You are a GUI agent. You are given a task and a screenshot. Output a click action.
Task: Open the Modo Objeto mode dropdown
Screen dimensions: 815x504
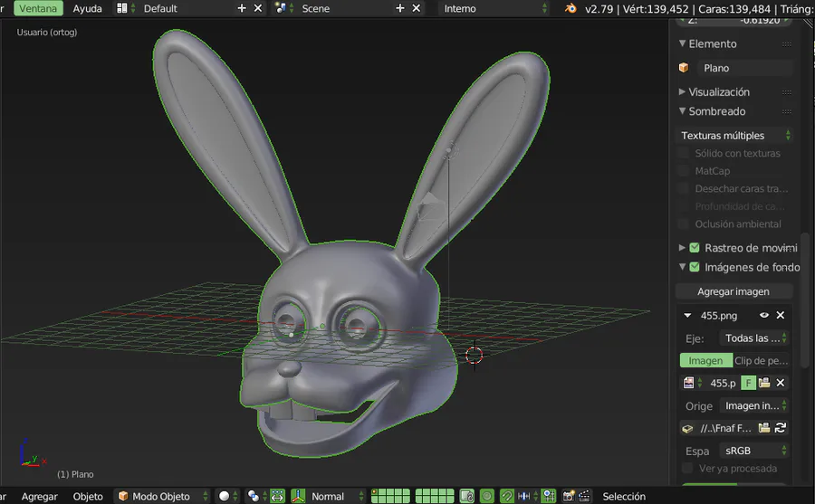pos(162,496)
